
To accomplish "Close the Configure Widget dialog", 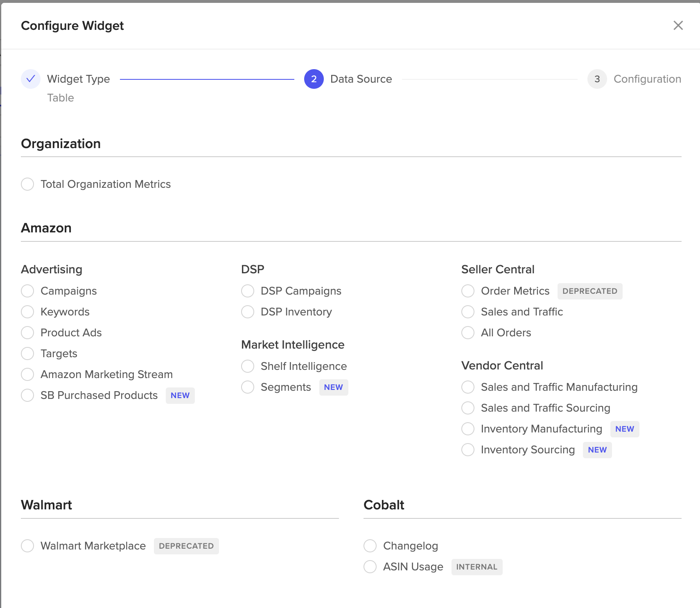I will (x=678, y=25).
